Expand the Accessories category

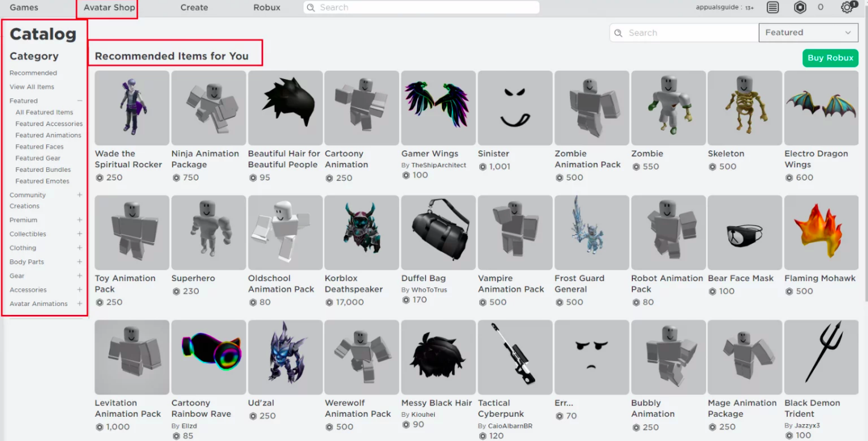point(80,290)
